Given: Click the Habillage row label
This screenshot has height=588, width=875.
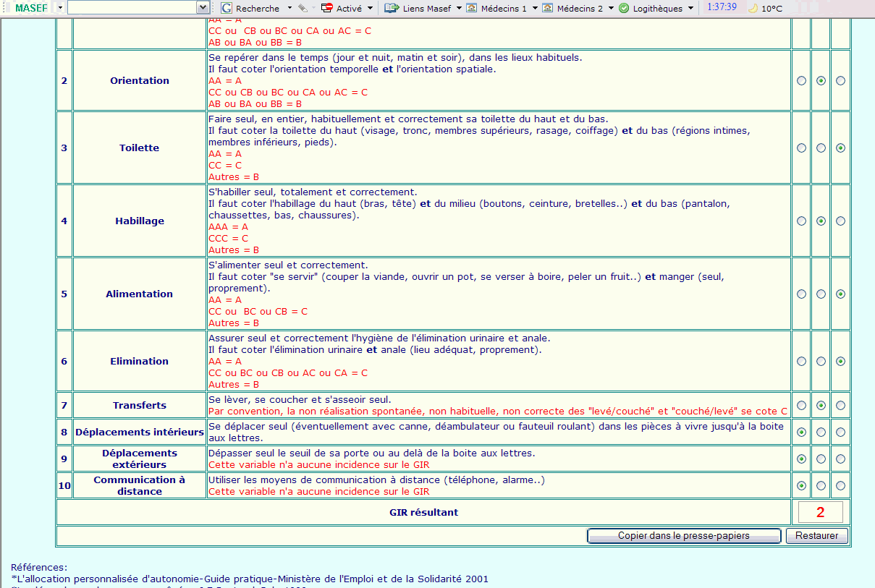Looking at the screenshot, I should pyautogui.click(x=140, y=221).
